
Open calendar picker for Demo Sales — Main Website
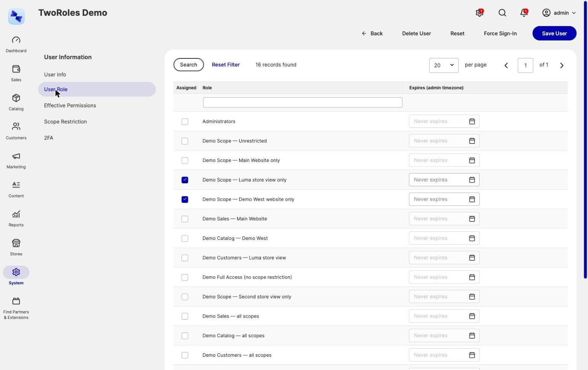tap(472, 219)
